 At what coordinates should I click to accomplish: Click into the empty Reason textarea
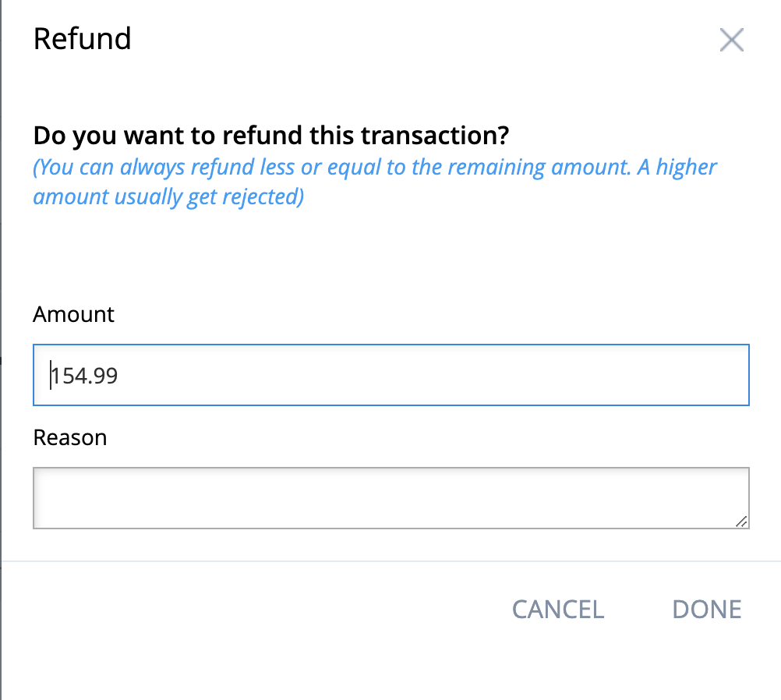pos(390,495)
